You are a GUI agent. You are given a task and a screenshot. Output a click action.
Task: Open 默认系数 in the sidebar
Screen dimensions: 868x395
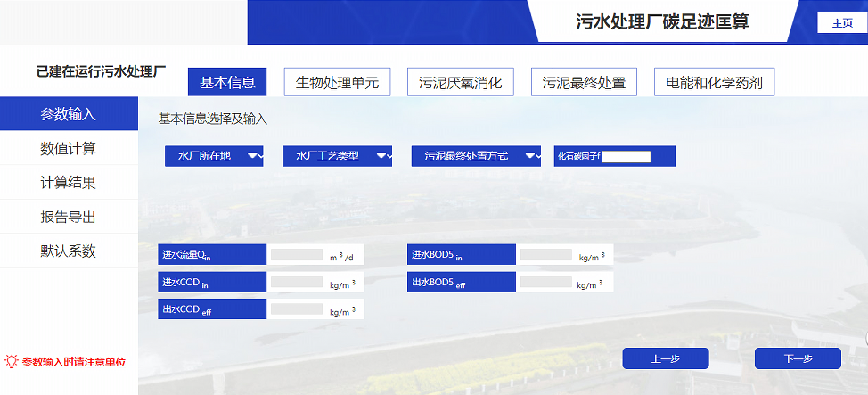[69, 251]
